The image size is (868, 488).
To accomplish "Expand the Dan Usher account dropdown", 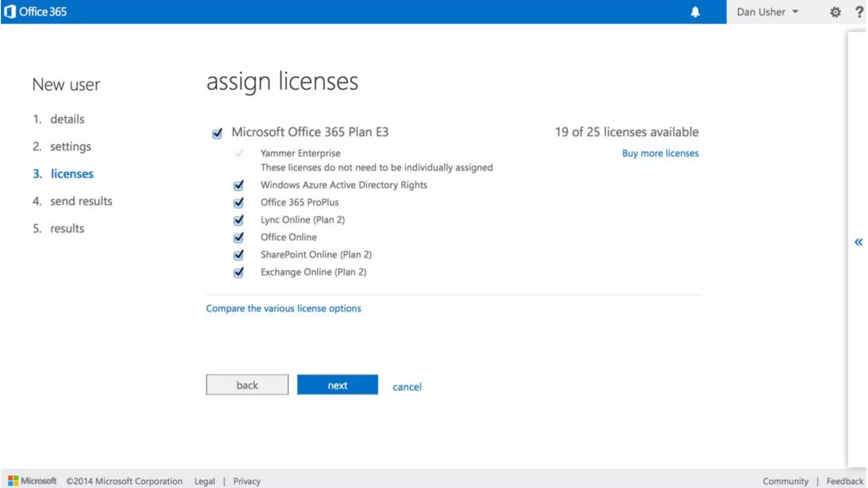I will tap(768, 12).
